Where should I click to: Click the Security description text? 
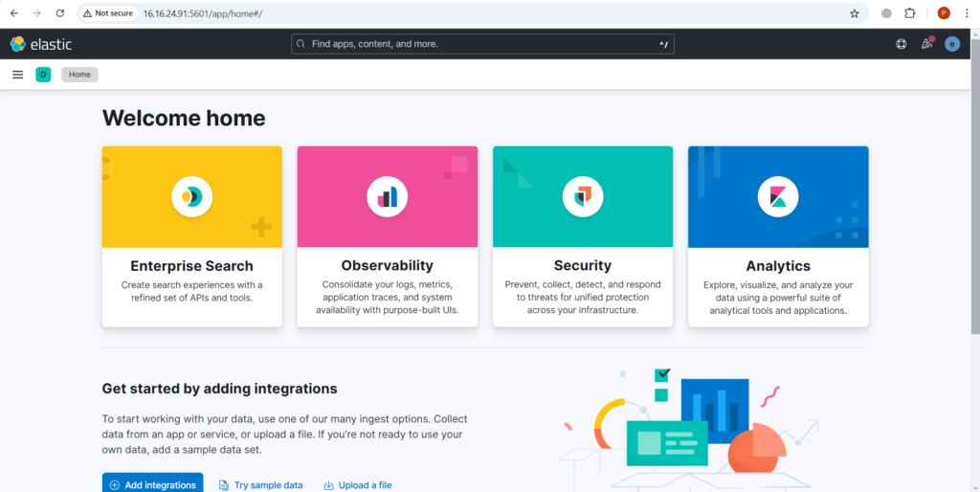tap(583, 298)
